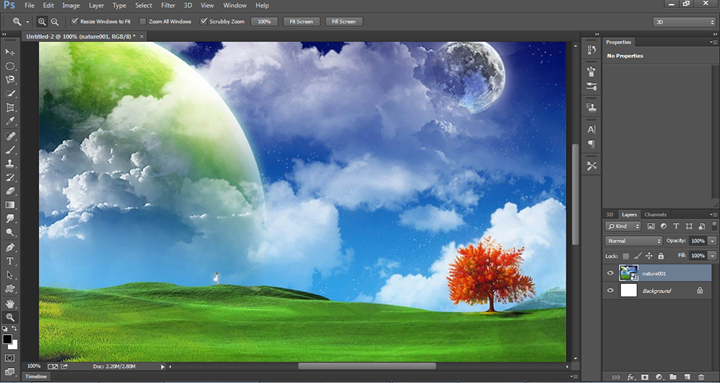Toggle Scrubby Zoom checkbox
Image resolution: width=720 pixels, height=383 pixels.
pyautogui.click(x=203, y=21)
